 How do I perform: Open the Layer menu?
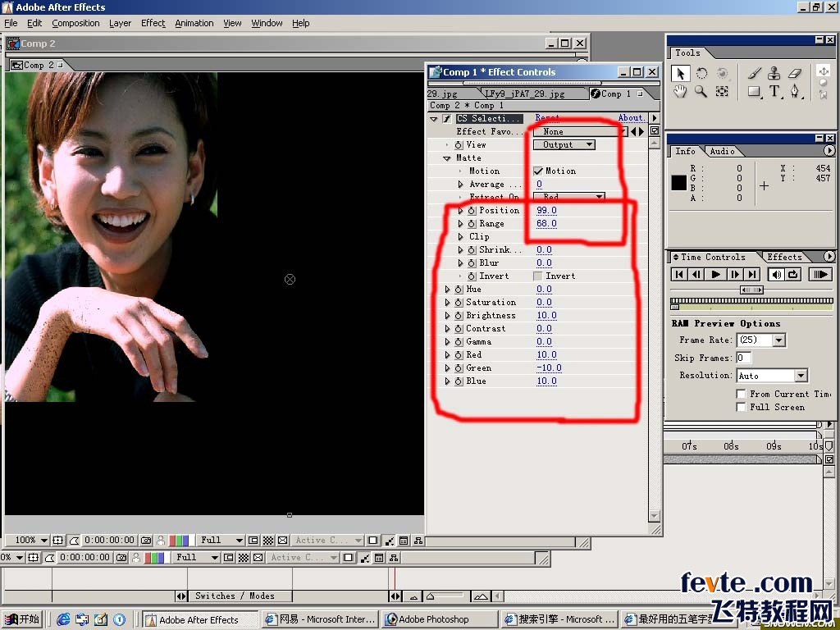click(x=120, y=23)
